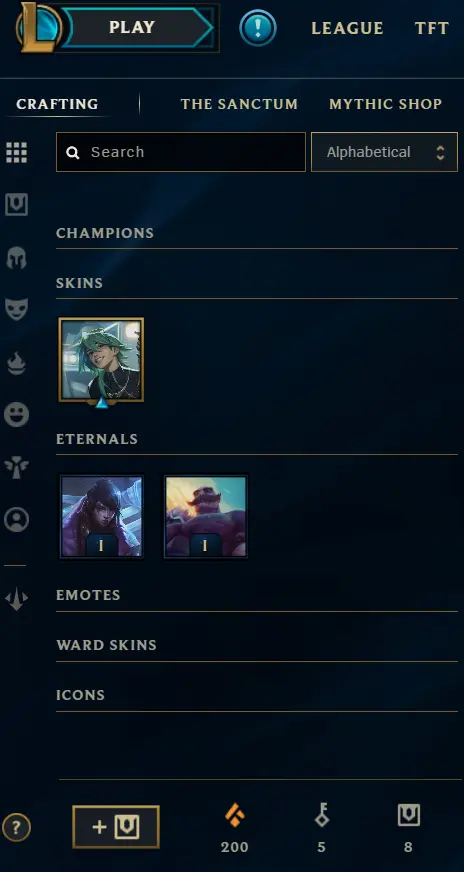Select the Crafting tab
Viewport: 464px width, 872px height.
point(57,104)
